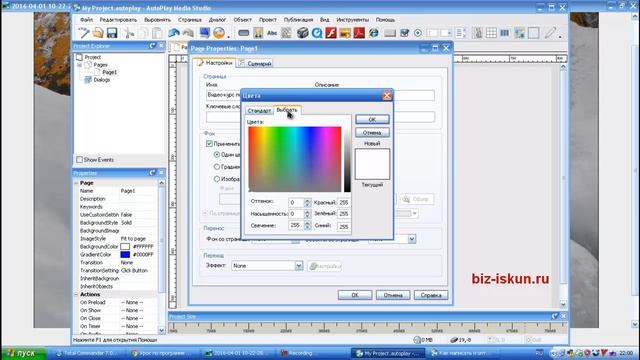Click the Насыщенность spinner arrows
Image resolution: width=640 pixels, height=360 pixels.
pos(307,214)
